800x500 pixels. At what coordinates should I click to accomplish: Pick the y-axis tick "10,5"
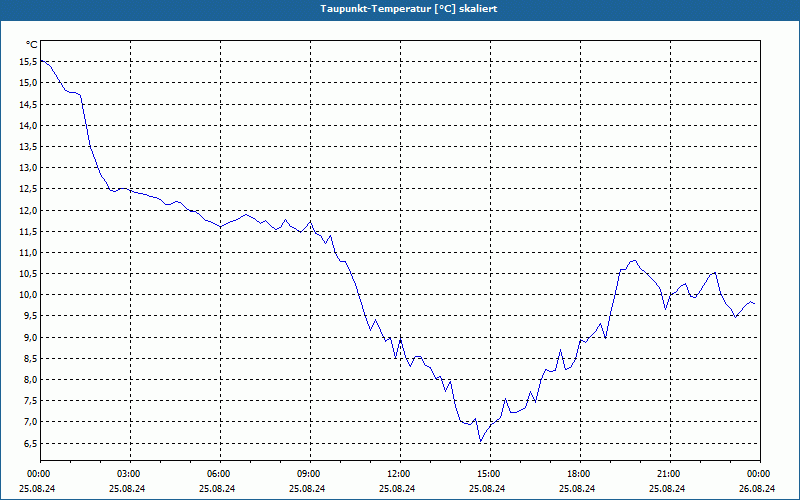(x=28, y=274)
